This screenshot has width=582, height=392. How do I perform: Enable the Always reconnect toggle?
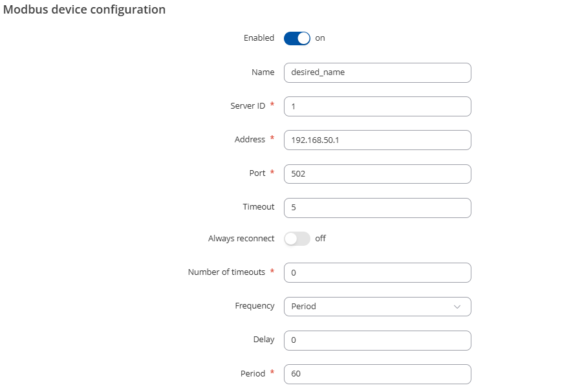(297, 239)
